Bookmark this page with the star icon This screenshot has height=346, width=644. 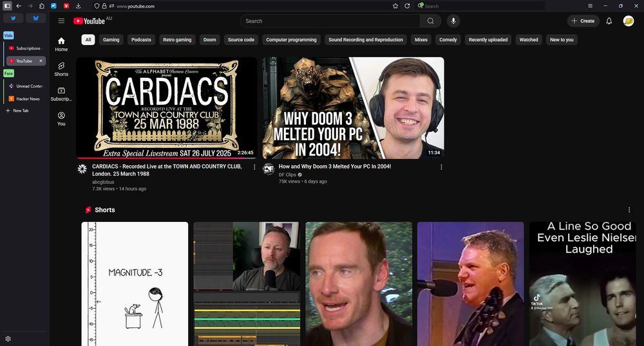395,6
